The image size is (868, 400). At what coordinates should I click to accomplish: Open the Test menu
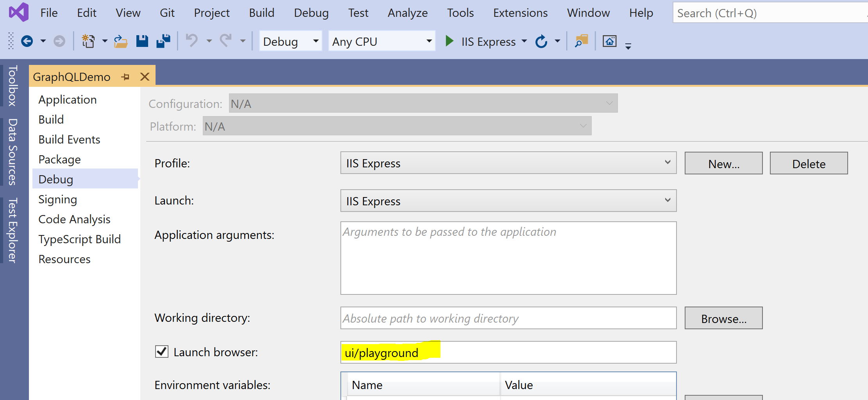point(358,13)
